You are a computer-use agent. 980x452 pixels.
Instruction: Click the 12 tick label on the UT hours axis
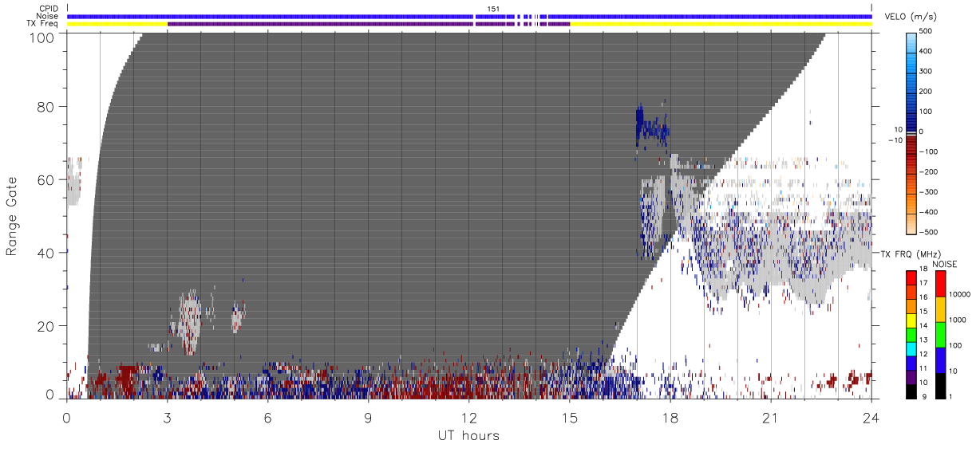point(468,418)
